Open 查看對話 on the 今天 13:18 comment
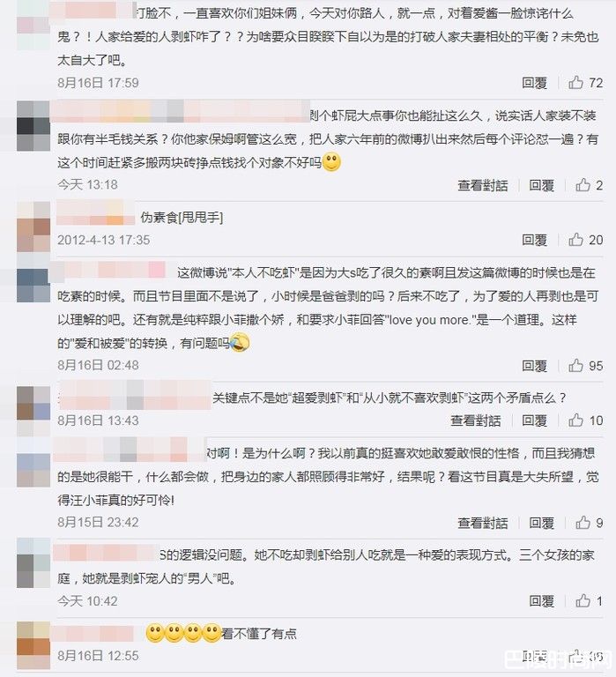The height and width of the screenshot is (677, 616). click(483, 185)
